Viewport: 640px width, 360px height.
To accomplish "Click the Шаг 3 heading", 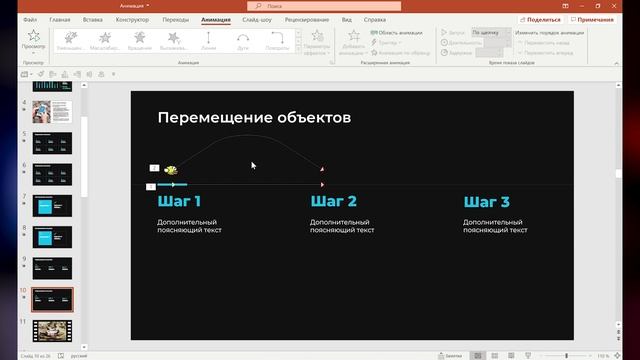I will coord(487,202).
